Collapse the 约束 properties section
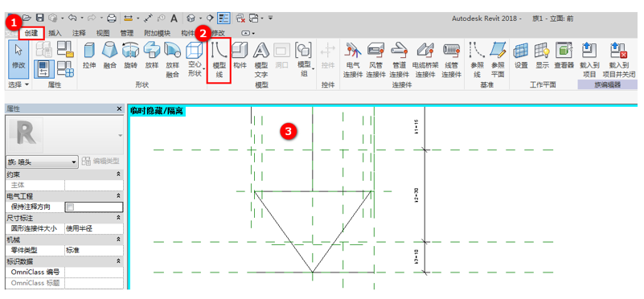 click(x=119, y=174)
